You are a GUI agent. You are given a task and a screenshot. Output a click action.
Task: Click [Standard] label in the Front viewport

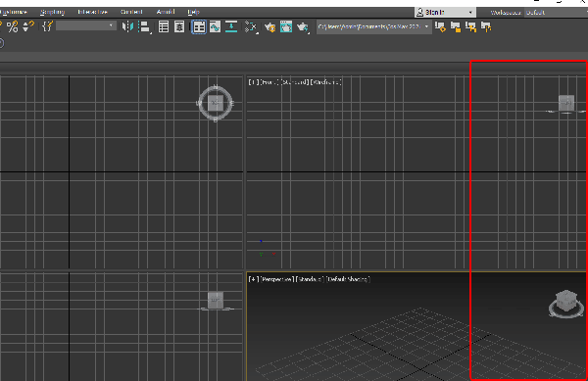pyautogui.click(x=295, y=81)
